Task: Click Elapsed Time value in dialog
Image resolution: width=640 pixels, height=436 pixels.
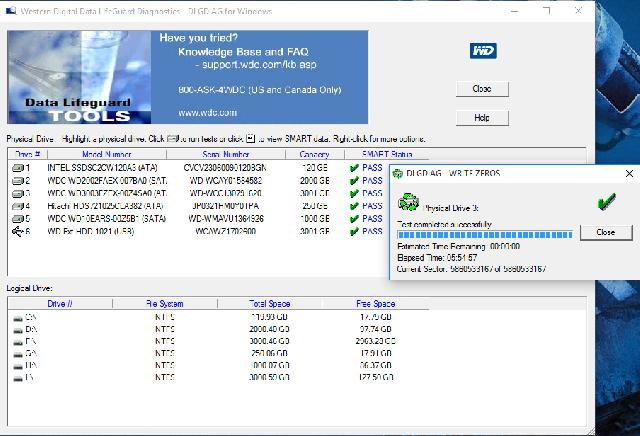Action: (462, 258)
